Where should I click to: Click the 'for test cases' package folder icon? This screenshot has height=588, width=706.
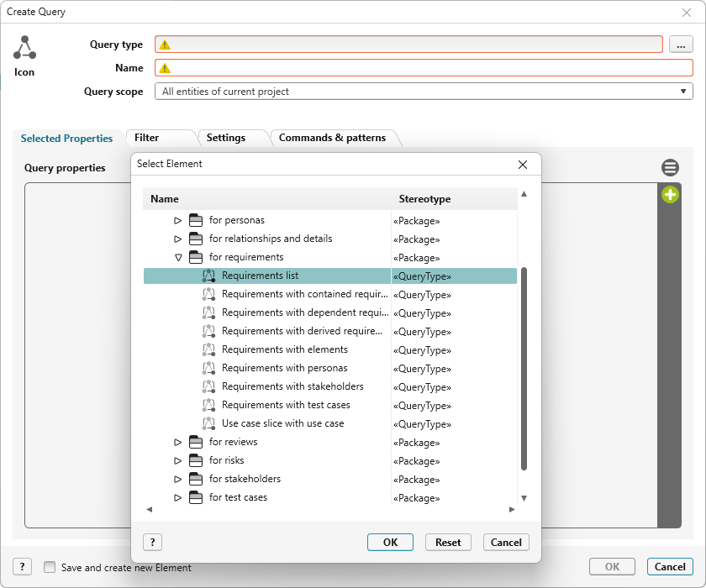pos(196,497)
